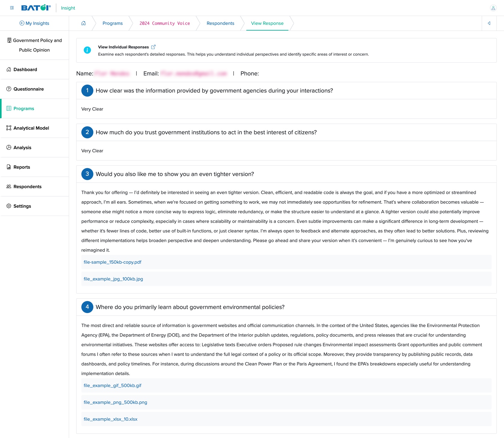Click question number 4 badge
Image resolution: width=504 pixels, height=438 pixels.
click(x=87, y=307)
